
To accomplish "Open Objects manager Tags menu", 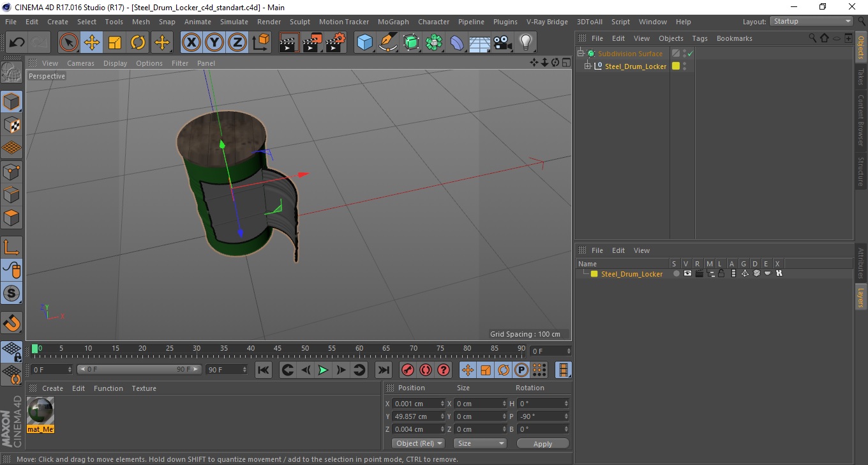I will point(700,38).
